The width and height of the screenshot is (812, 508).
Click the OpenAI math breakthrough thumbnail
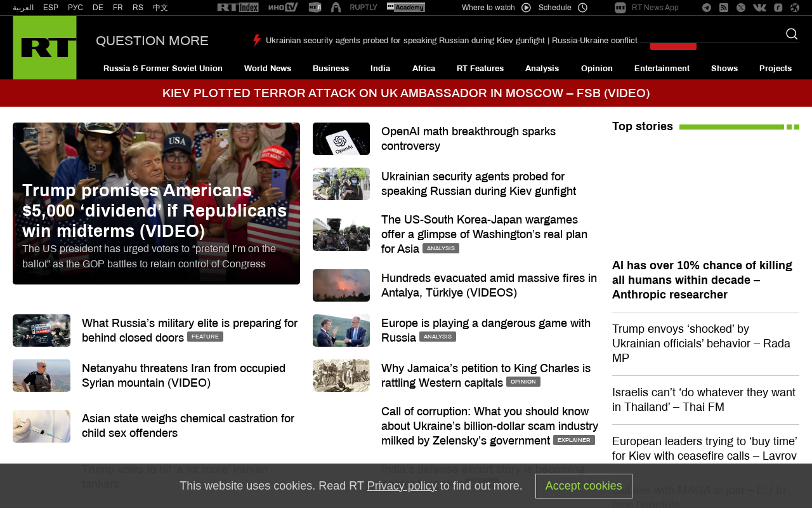[x=341, y=138]
